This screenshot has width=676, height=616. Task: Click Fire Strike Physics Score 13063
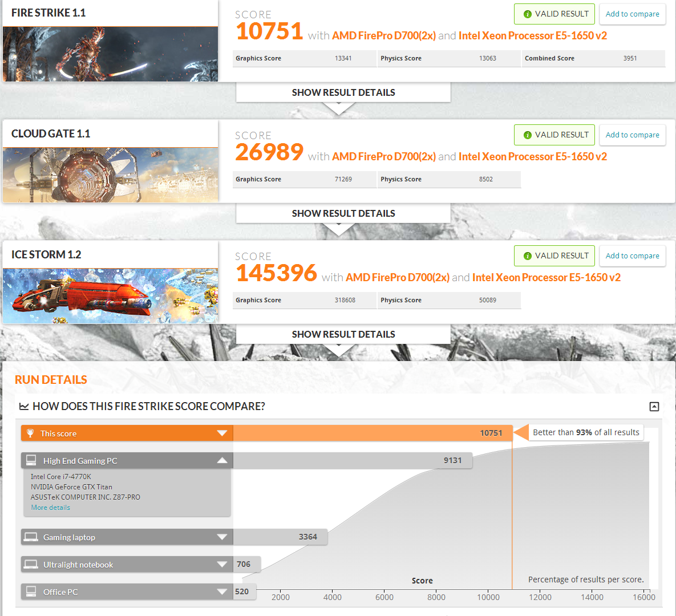click(449, 59)
